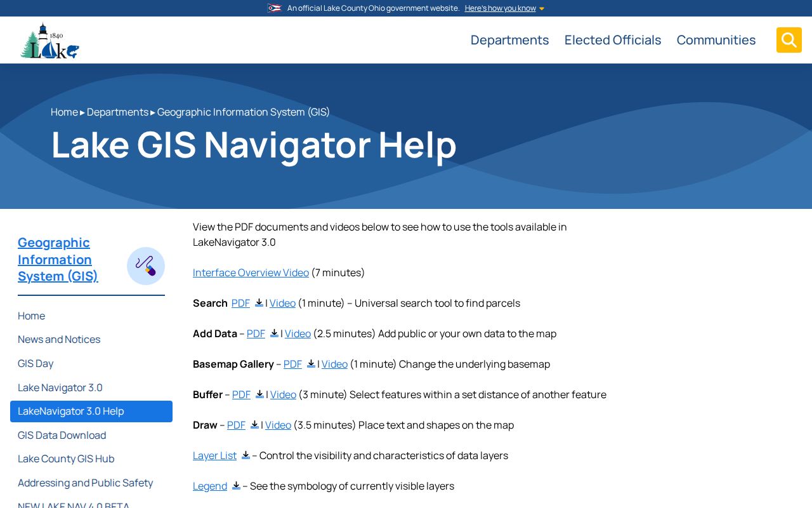Open the Buffer PDF link
Screen dimensions: 812x508
[241, 394]
